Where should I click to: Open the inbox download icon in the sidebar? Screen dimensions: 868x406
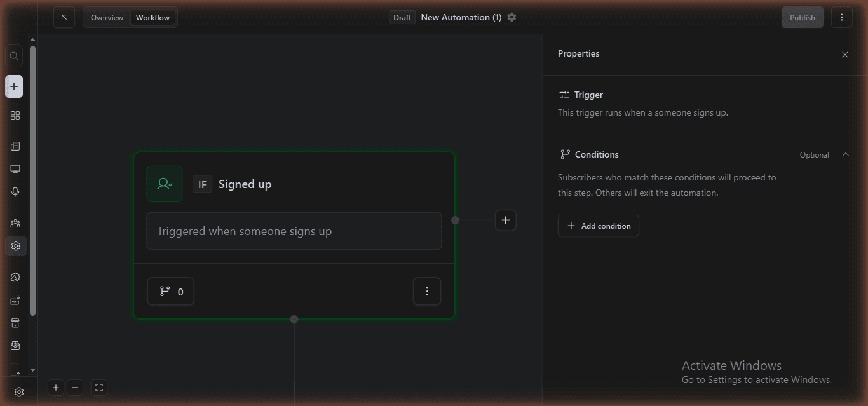click(15, 346)
